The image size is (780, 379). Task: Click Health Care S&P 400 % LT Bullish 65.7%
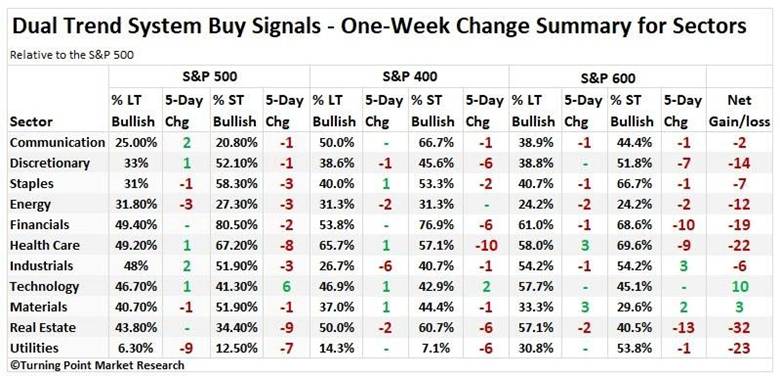[334, 245]
